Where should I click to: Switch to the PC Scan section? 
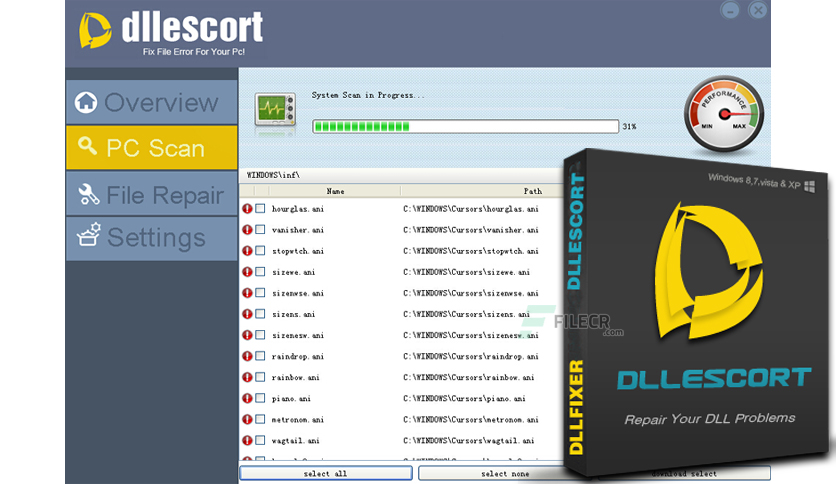pyautogui.click(x=152, y=148)
